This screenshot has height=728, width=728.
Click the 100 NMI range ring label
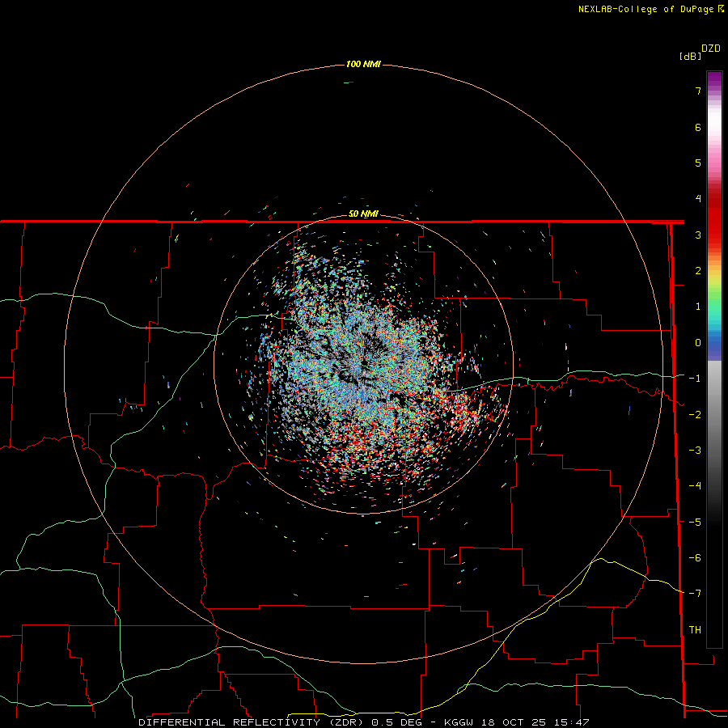tap(363, 64)
